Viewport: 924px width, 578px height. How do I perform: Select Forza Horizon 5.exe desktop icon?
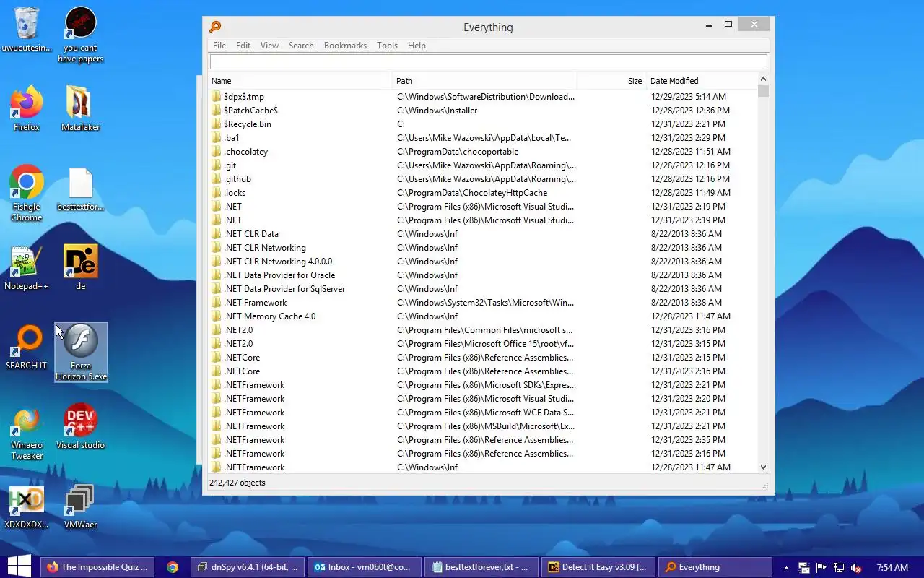point(81,352)
